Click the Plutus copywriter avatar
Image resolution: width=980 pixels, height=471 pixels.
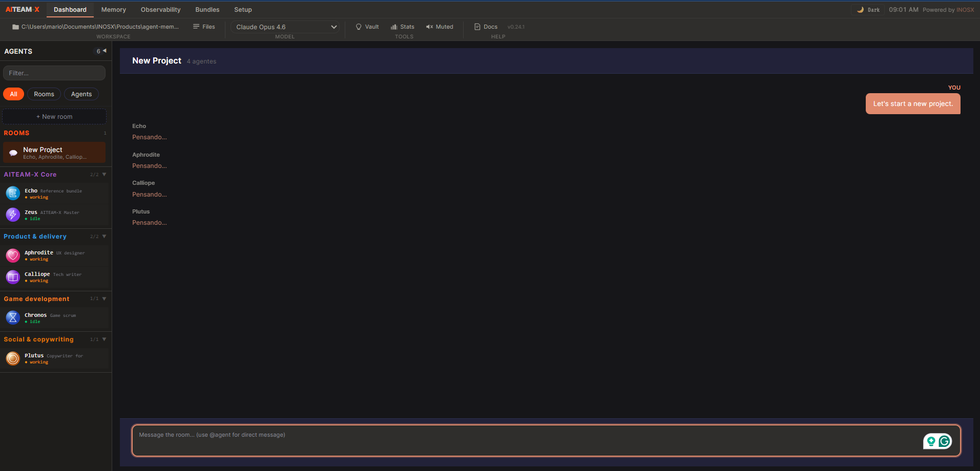pyautogui.click(x=12, y=358)
